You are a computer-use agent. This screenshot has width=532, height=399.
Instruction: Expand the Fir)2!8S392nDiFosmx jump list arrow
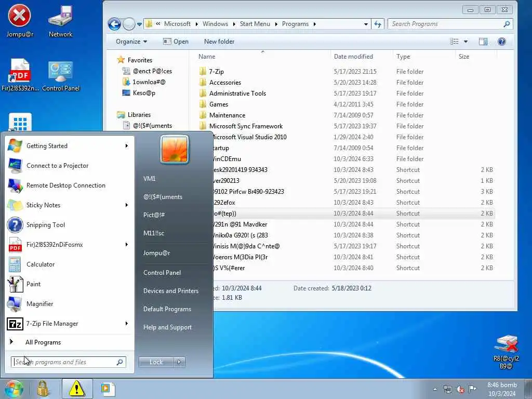[x=127, y=245]
